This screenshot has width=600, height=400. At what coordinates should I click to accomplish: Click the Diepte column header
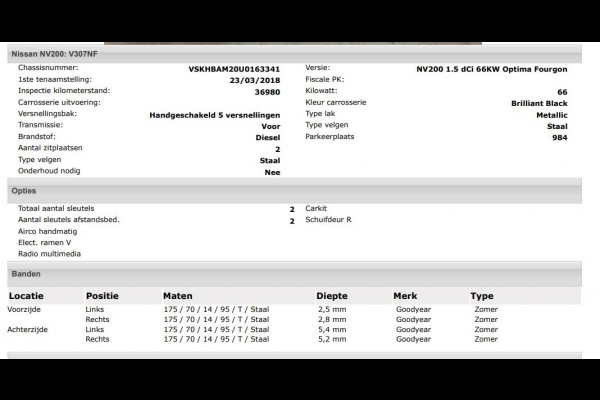tap(332, 296)
